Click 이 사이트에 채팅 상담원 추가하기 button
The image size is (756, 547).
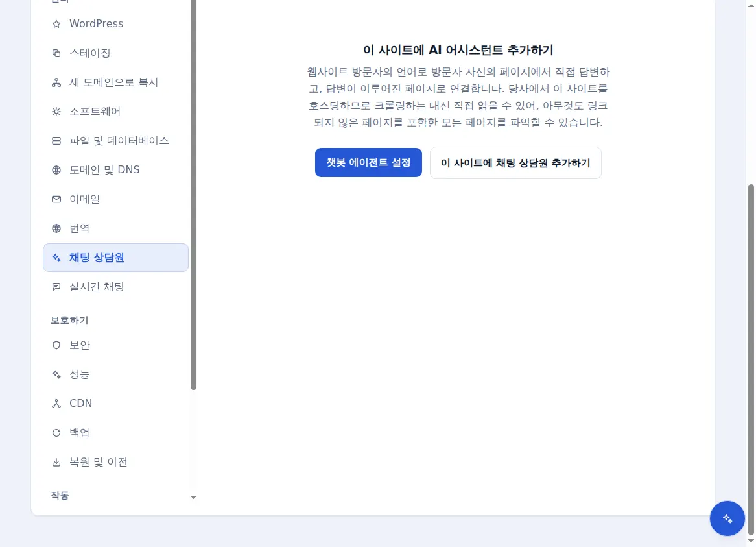[515, 163]
